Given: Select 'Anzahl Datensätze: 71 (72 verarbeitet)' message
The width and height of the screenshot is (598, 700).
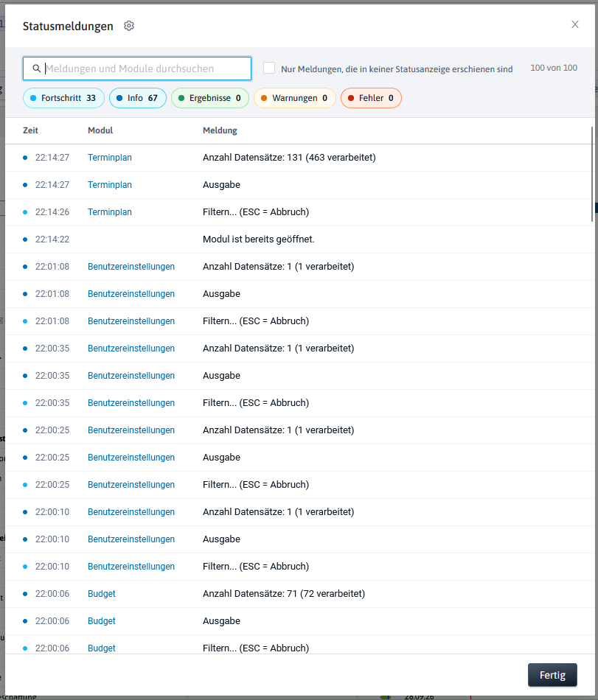Looking at the screenshot, I should pos(284,594).
